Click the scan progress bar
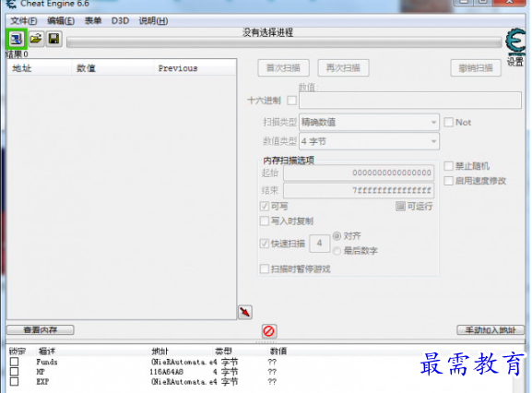 [x=284, y=42]
